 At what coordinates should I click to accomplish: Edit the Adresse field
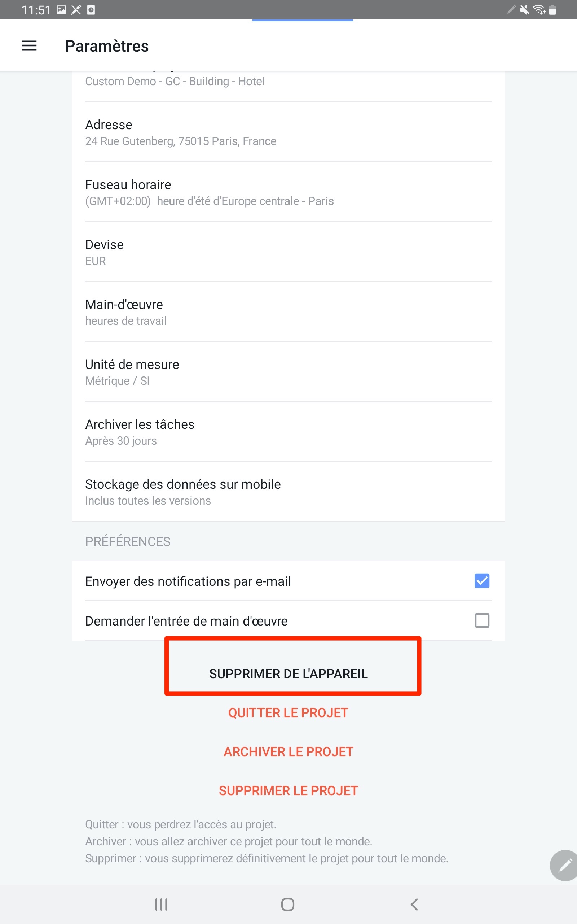(288, 132)
